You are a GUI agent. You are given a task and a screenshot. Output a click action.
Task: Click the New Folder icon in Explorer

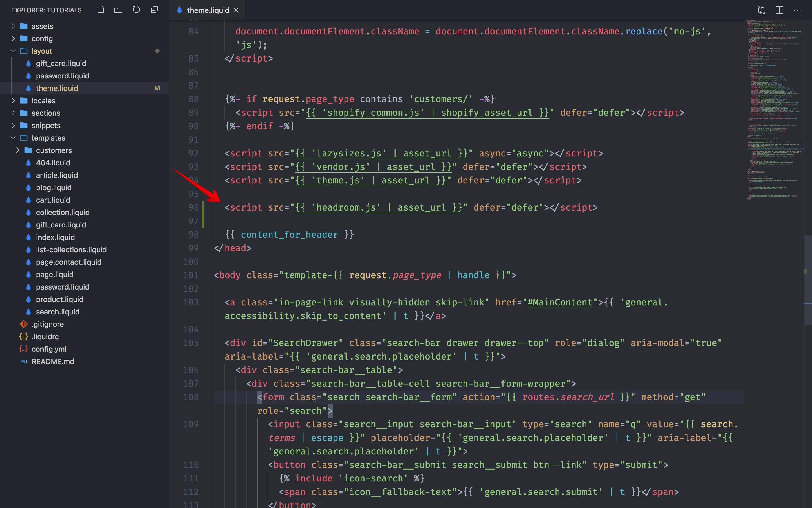(118, 9)
